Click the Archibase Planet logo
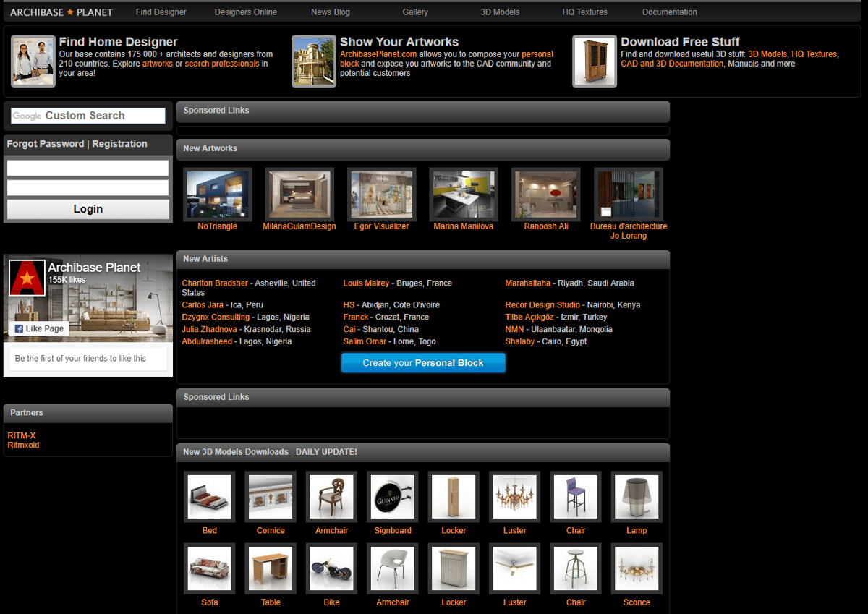This screenshot has width=868, height=614. click(61, 12)
